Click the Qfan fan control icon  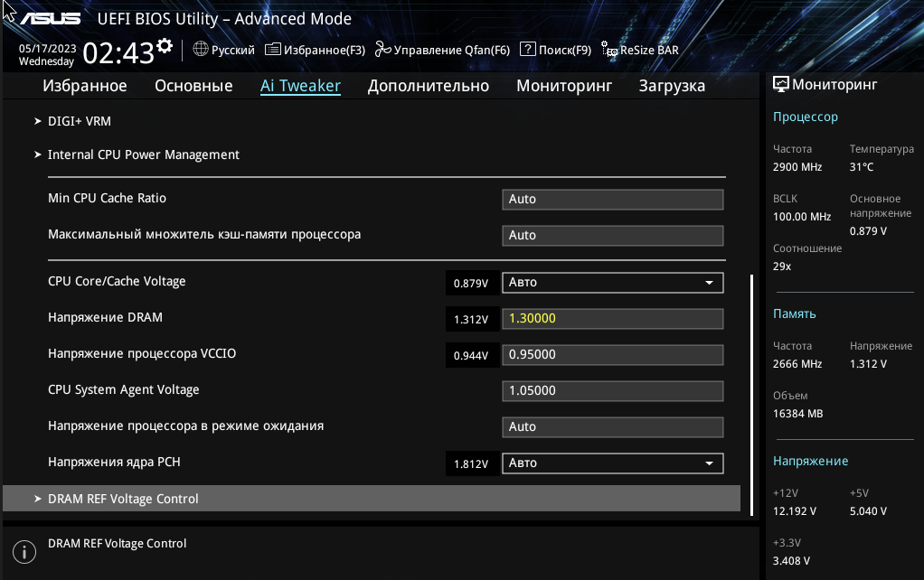coord(383,50)
